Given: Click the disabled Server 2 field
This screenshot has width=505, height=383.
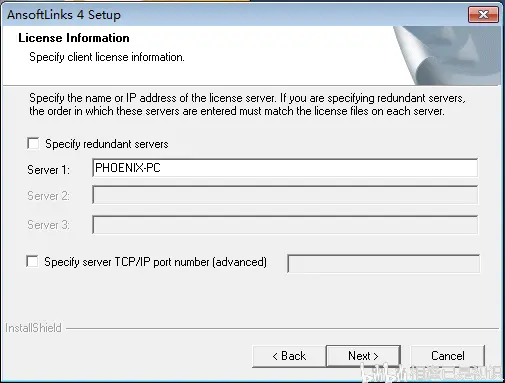Looking at the screenshot, I should click(x=285, y=195).
